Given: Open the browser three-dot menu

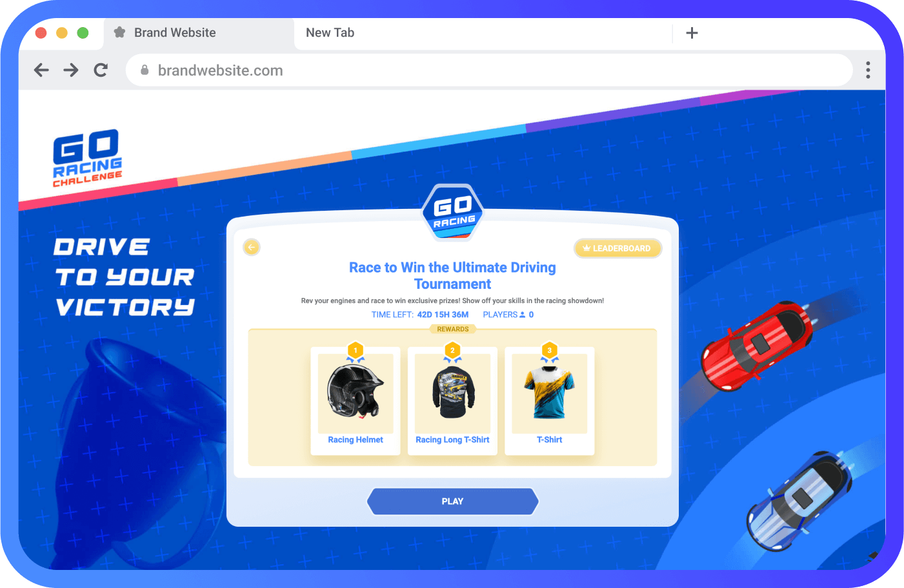Looking at the screenshot, I should tap(868, 70).
